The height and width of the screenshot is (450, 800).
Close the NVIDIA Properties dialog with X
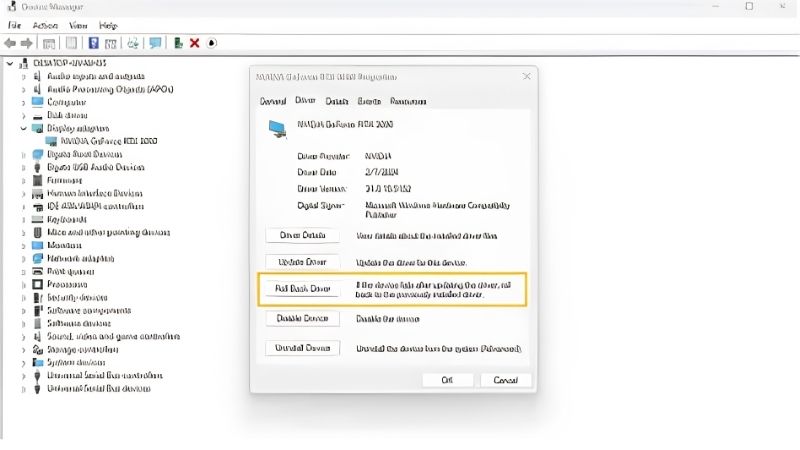pos(527,77)
